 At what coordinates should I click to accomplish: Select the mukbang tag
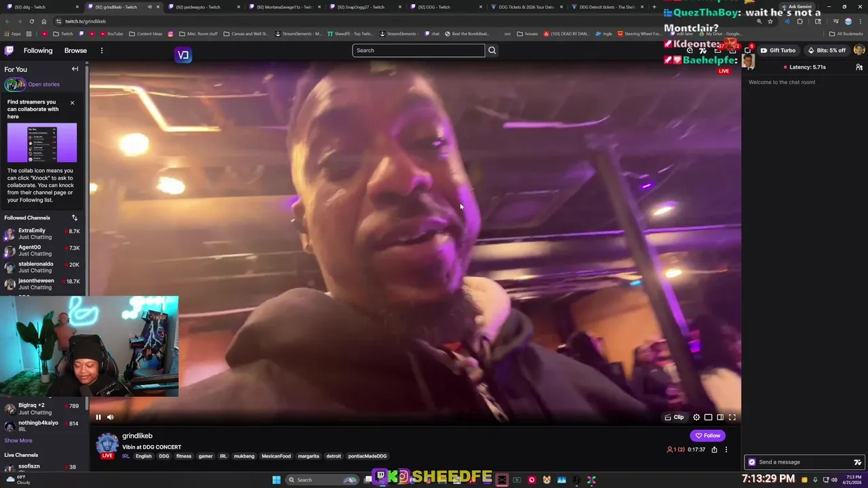(244, 456)
